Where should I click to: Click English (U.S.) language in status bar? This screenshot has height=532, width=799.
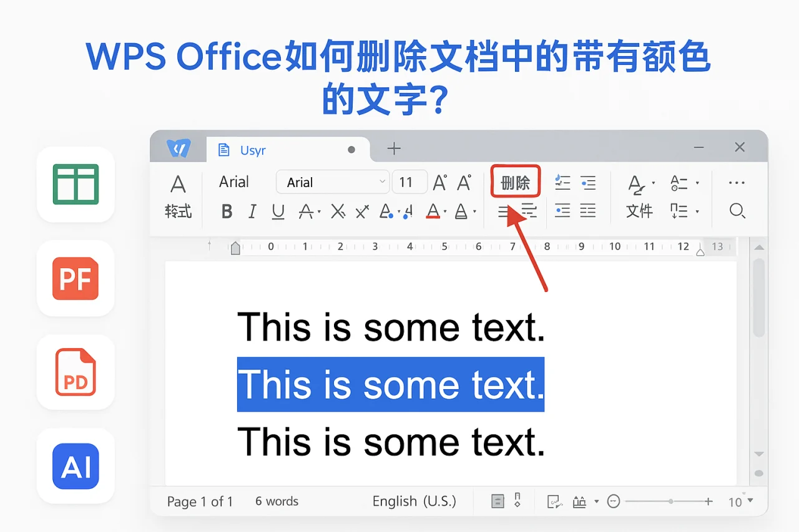pyautogui.click(x=414, y=501)
